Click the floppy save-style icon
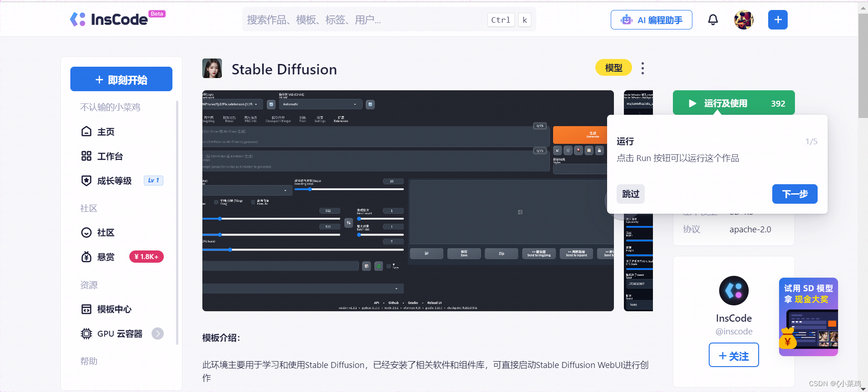Screen dimensions: 868x392 (599, 150)
